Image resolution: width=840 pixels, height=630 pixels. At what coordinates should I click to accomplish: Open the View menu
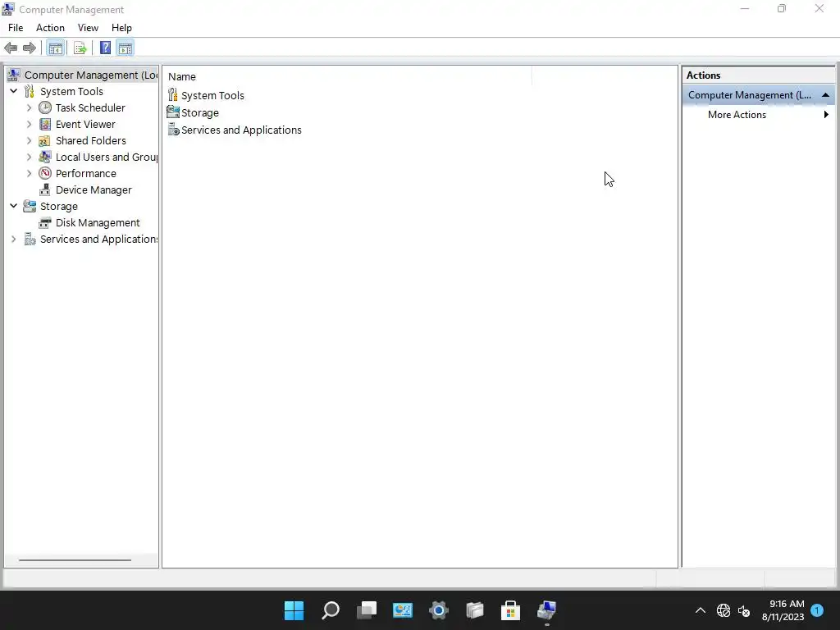click(x=88, y=28)
